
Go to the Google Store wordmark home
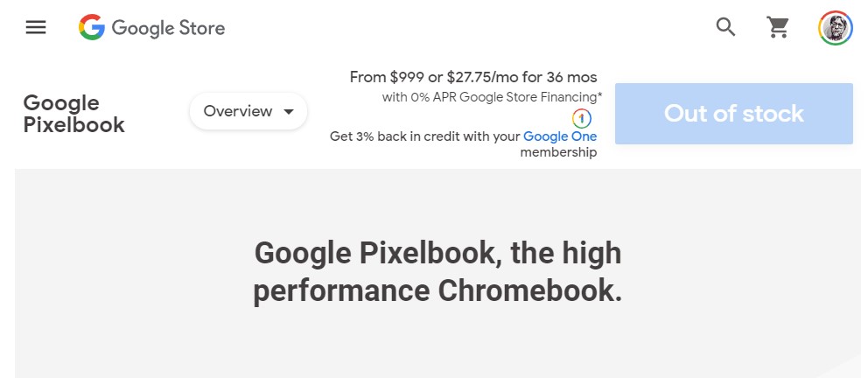168,28
